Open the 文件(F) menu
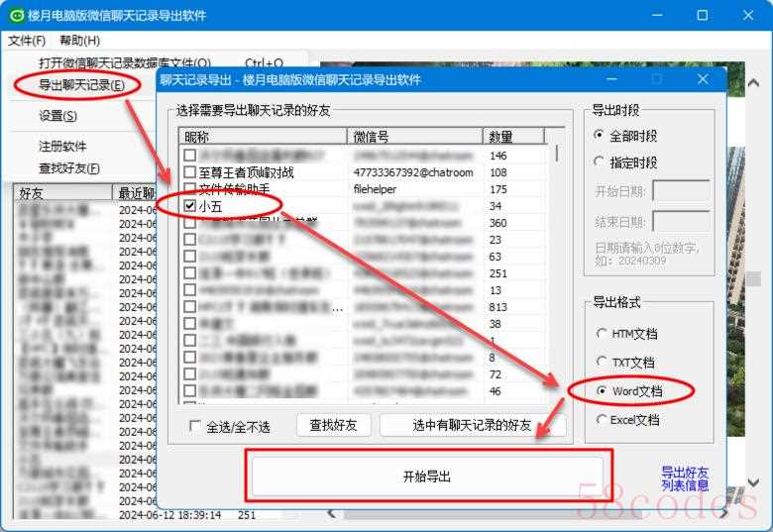Screen dimensions: 773x532 click(x=27, y=41)
